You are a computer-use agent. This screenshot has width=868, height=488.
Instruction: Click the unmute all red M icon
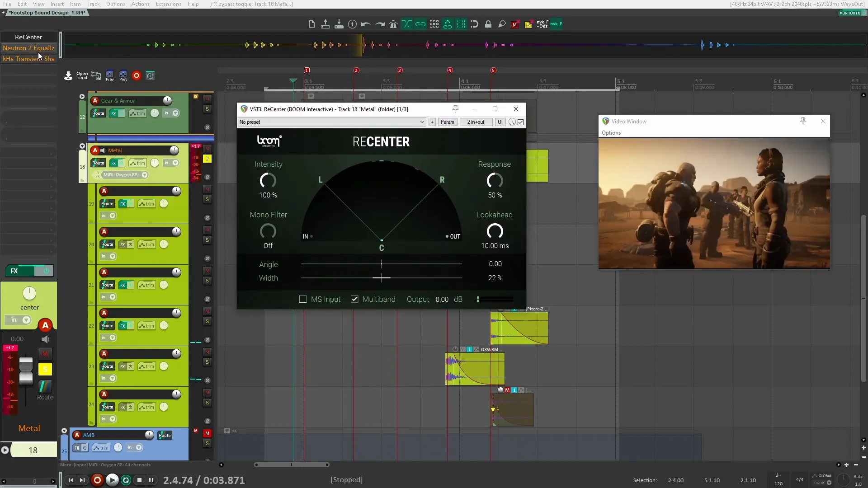[515, 24]
